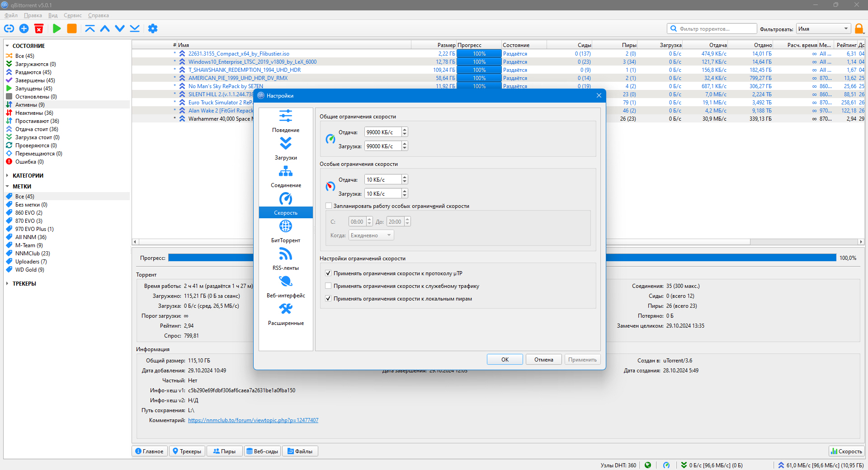
Task: Open the RSS-ленты settings section
Action: click(x=286, y=259)
